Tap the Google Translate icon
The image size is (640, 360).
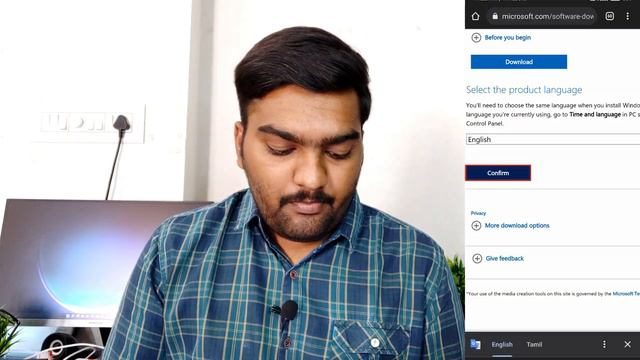[475, 344]
